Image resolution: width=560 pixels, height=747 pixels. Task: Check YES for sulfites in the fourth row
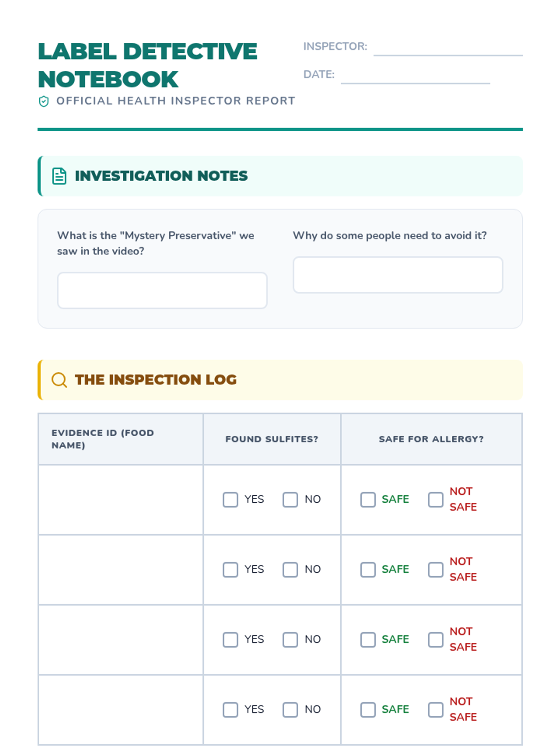231,710
